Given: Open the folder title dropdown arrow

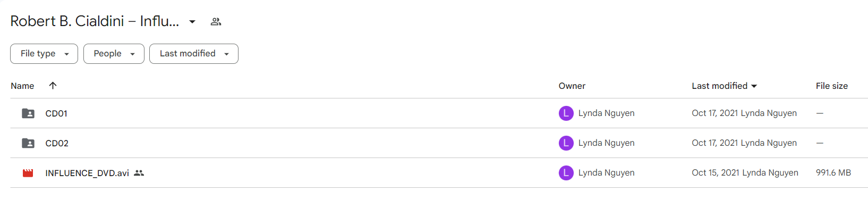Looking at the screenshot, I should 192,22.
